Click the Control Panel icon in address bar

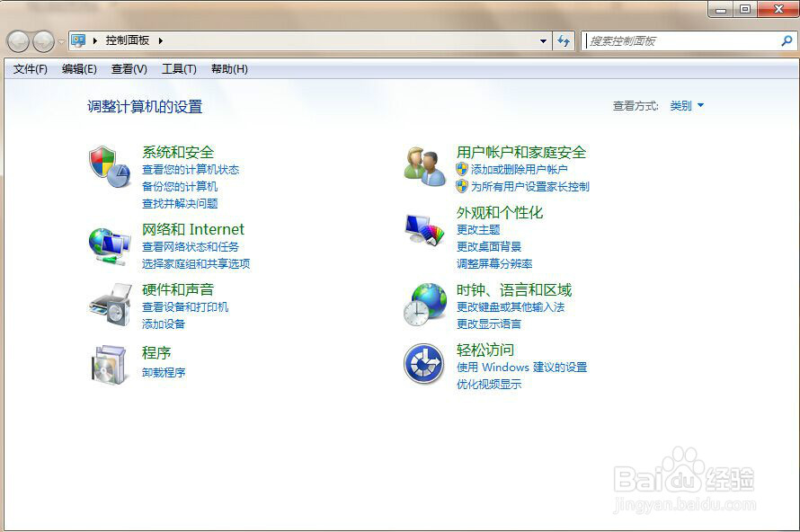pos(78,40)
